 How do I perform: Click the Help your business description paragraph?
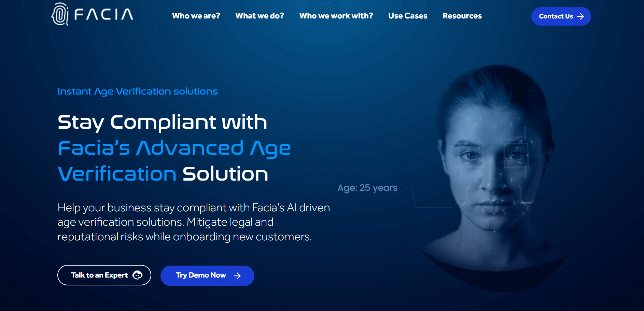pyautogui.click(x=194, y=222)
